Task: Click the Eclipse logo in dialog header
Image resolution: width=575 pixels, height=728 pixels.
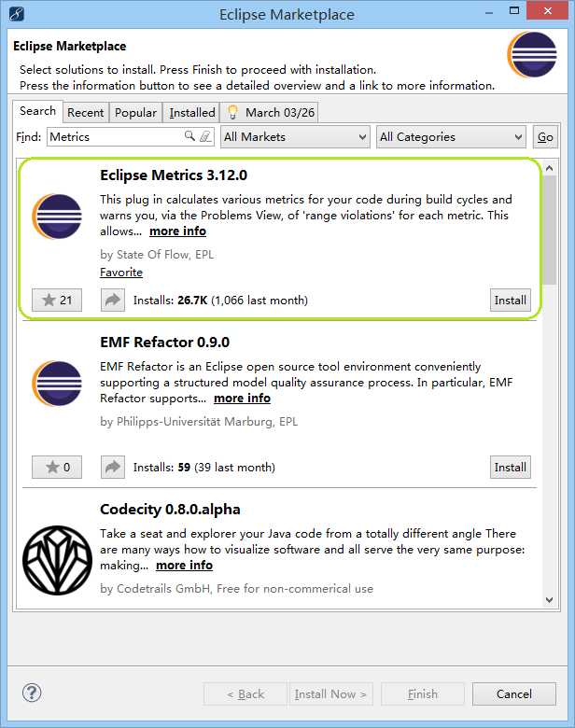Action: (532, 55)
